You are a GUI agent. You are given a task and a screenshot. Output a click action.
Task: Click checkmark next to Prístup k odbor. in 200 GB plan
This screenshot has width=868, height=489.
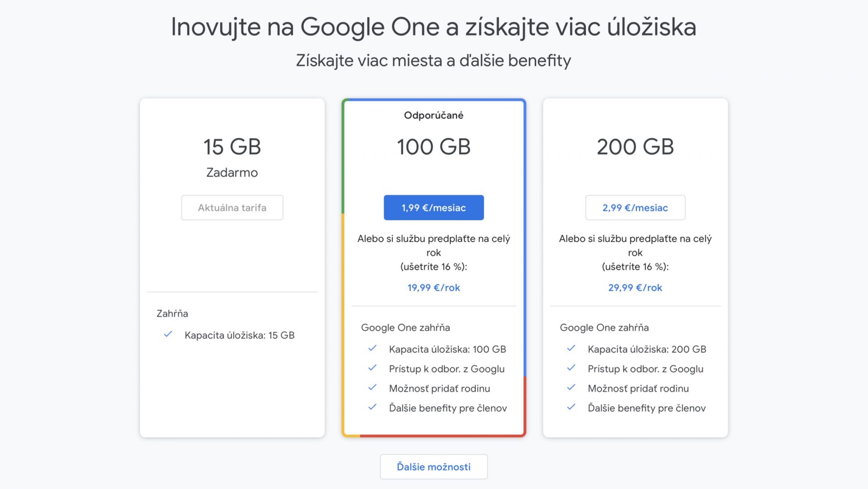tap(571, 368)
